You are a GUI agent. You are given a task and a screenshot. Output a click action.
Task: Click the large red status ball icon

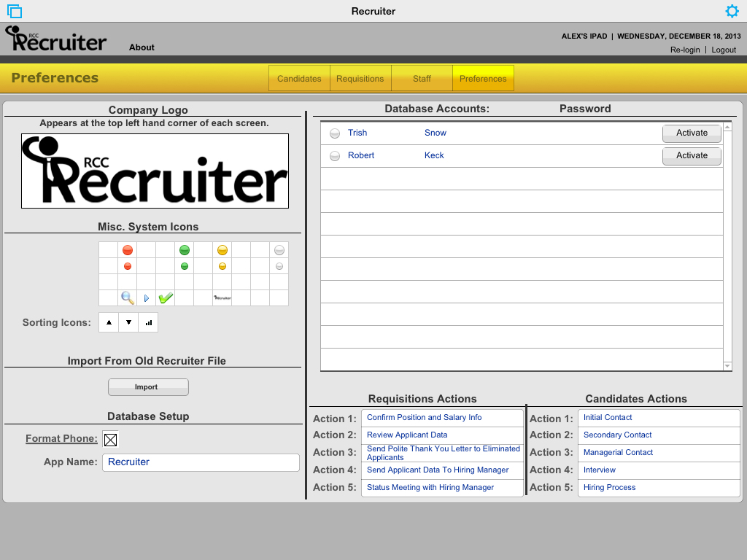pos(128,250)
